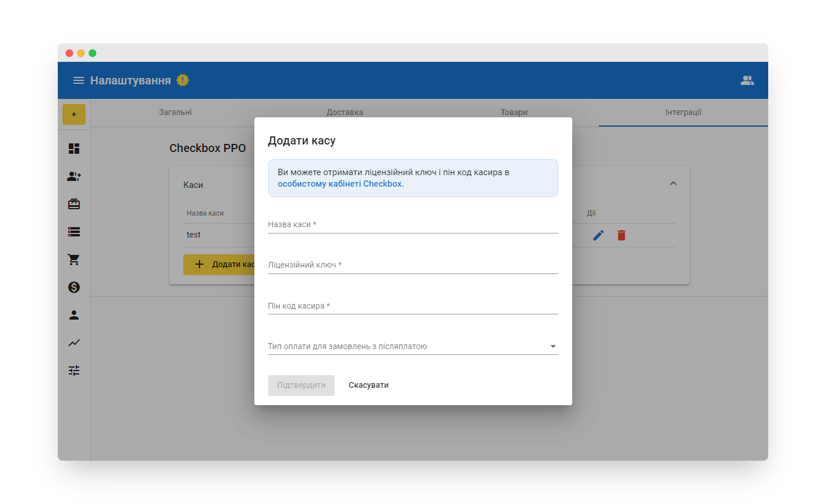Click the yellow plus button in sidebar

click(74, 114)
